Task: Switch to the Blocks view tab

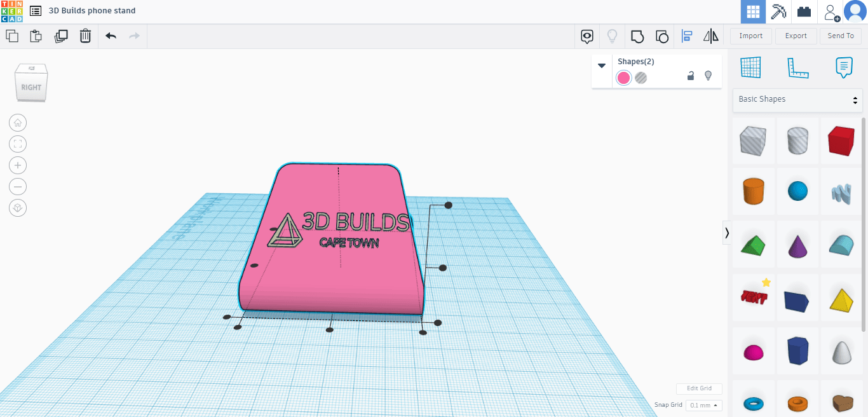Action: click(x=778, y=12)
